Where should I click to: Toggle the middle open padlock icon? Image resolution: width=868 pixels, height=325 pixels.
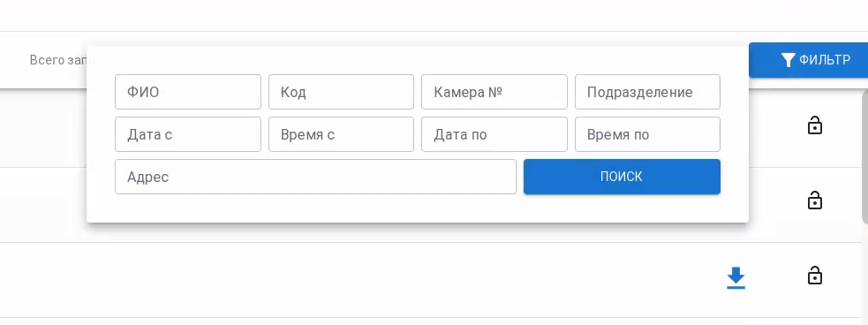[x=815, y=200]
